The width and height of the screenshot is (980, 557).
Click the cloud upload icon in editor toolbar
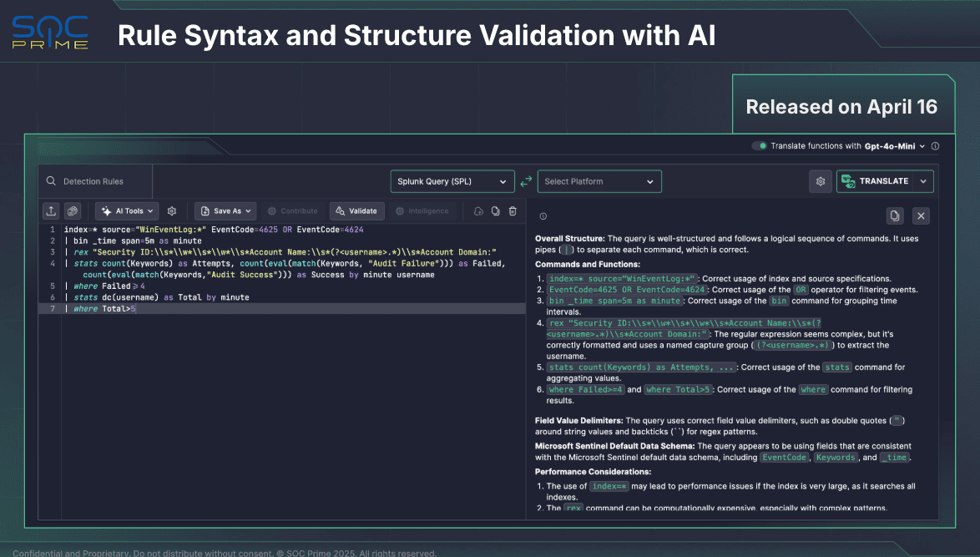tap(478, 211)
